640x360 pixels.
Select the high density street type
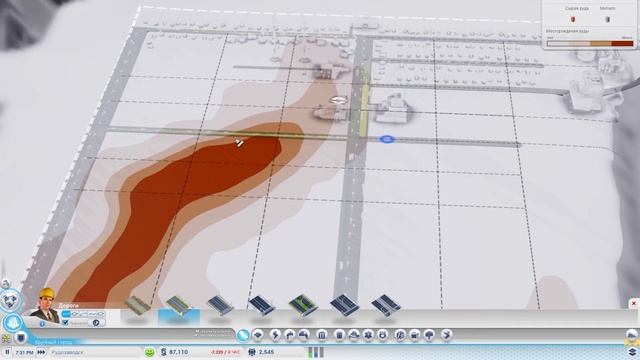pyautogui.click(x=261, y=305)
